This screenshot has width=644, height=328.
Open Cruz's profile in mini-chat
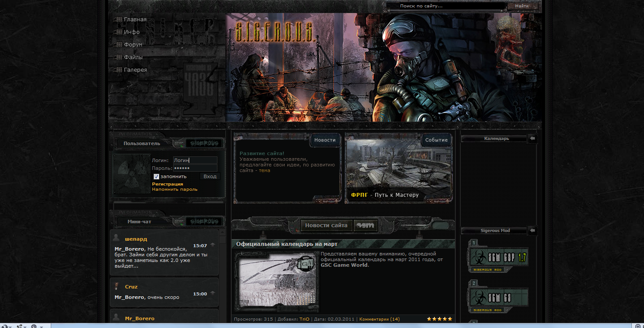[131, 287]
